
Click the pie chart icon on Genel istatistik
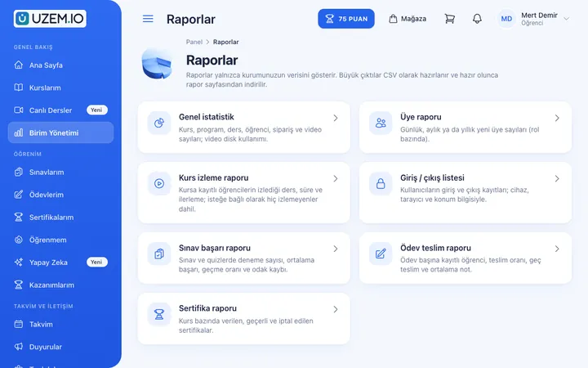click(x=159, y=123)
